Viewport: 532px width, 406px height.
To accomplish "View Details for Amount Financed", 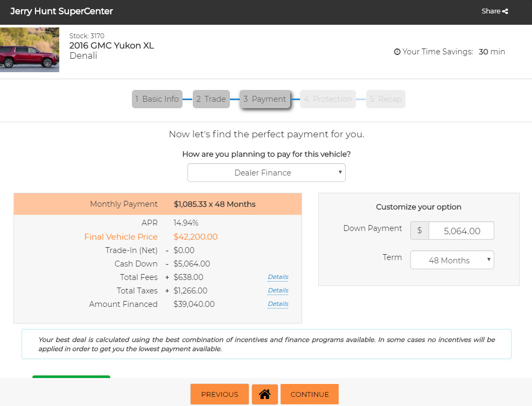I will pos(278,304).
